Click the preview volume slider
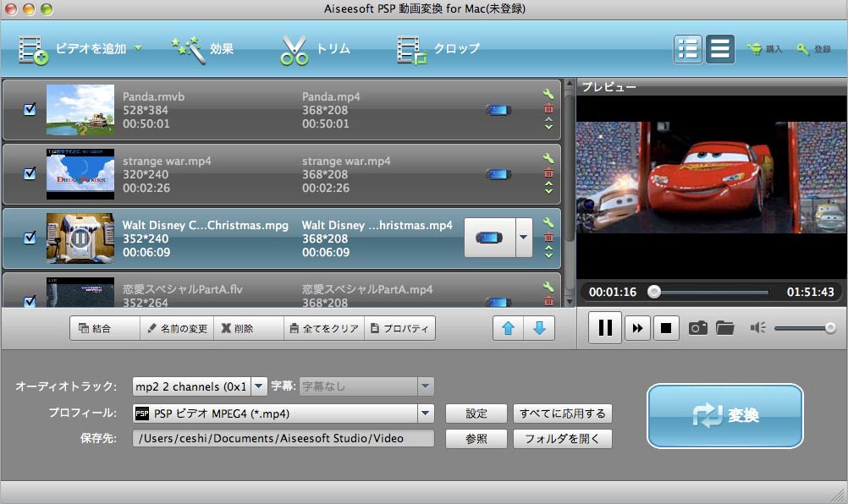The width and height of the screenshot is (848, 504). point(802,328)
